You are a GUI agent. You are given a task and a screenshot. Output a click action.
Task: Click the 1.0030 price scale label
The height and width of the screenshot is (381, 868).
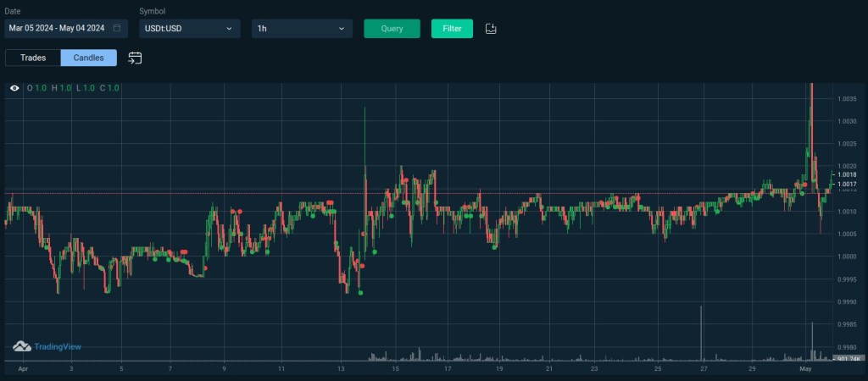click(x=847, y=121)
